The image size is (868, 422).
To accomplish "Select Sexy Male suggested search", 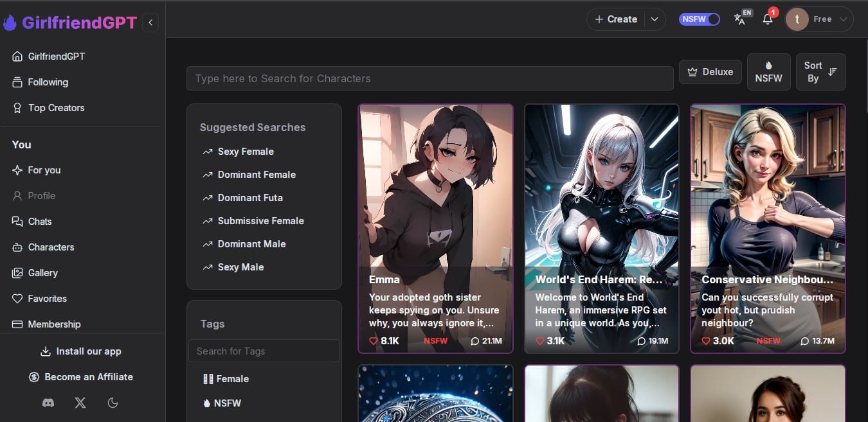I will pos(233,267).
